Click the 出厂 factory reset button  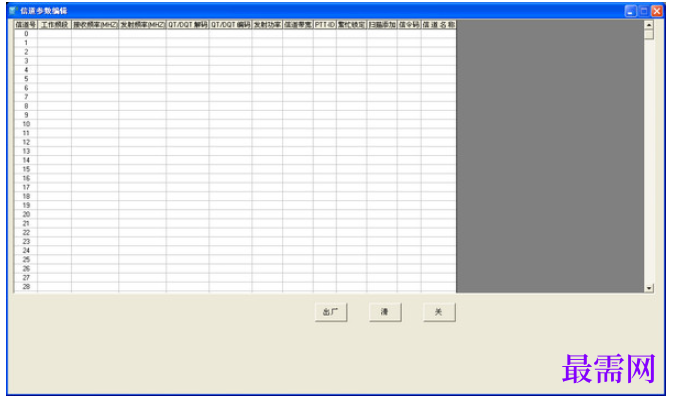[331, 312]
